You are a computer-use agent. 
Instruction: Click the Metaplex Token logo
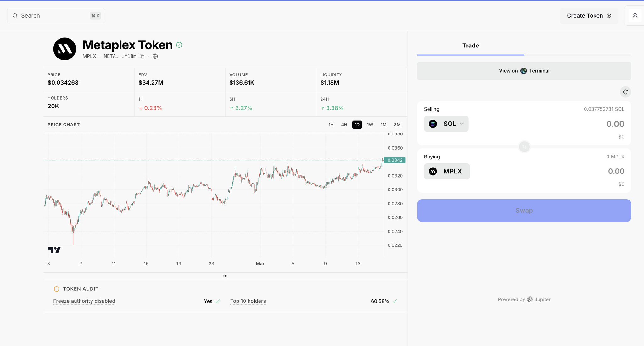(x=64, y=49)
